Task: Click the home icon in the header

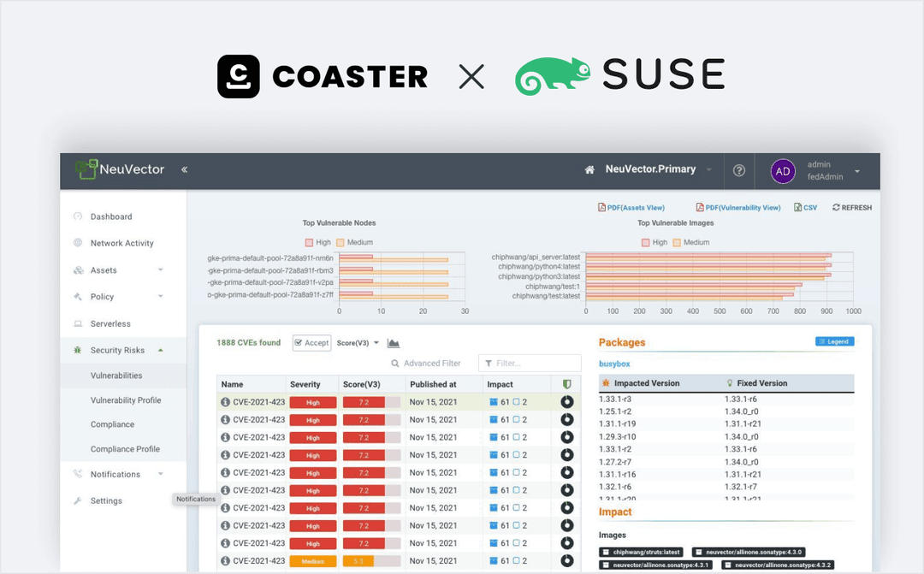Action: (589, 169)
